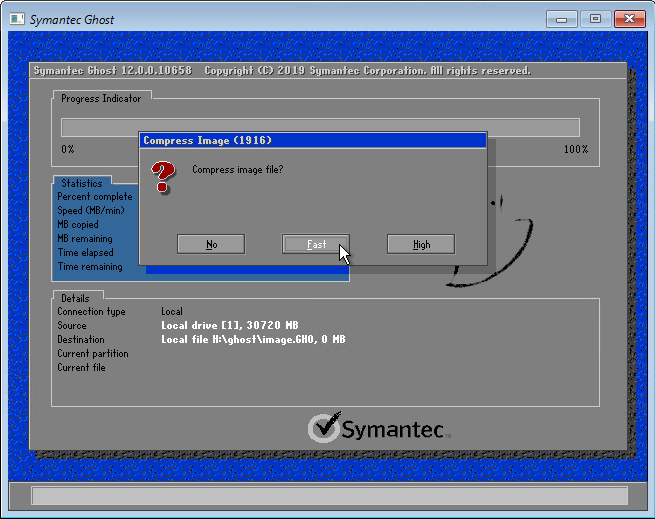This screenshot has height=519, width=655.
Task: Click the red question mark icon
Action: click(x=163, y=177)
